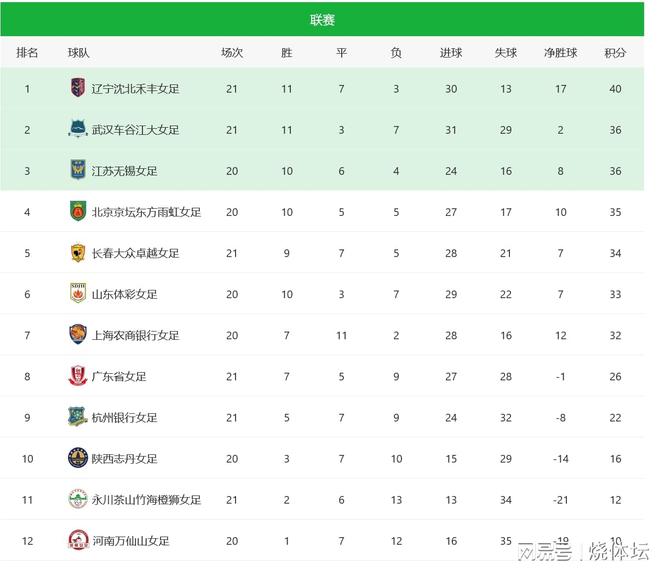Viewport: 660px width, 570px height.
Task: Click the 上海农商银行女足 team badge
Action: (x=78, y=335)
